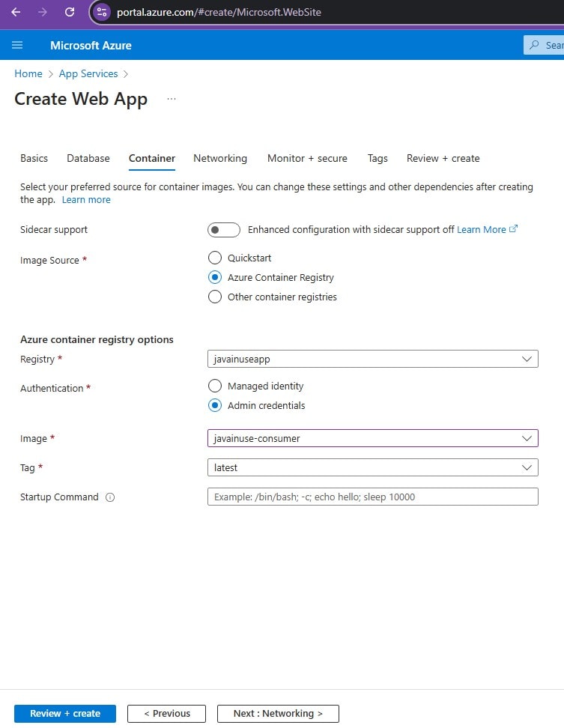The image size is (564, 728).
Task: Click the Previous button
Action: [x=166, y=714]
